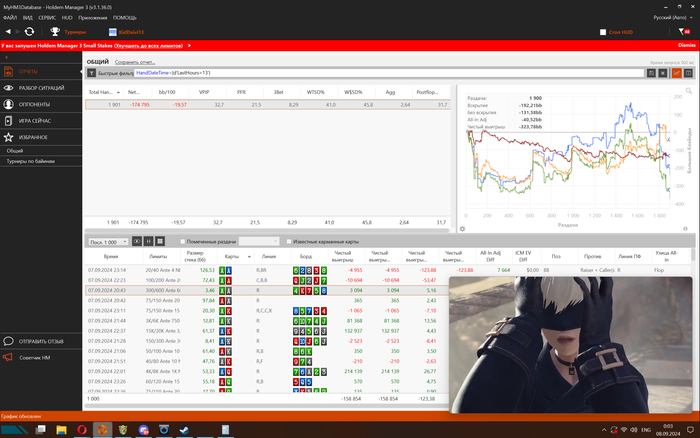Click the HandDateTime filter input field
The height and width of the screenshot is (438, 700).
tap(388, 73)
